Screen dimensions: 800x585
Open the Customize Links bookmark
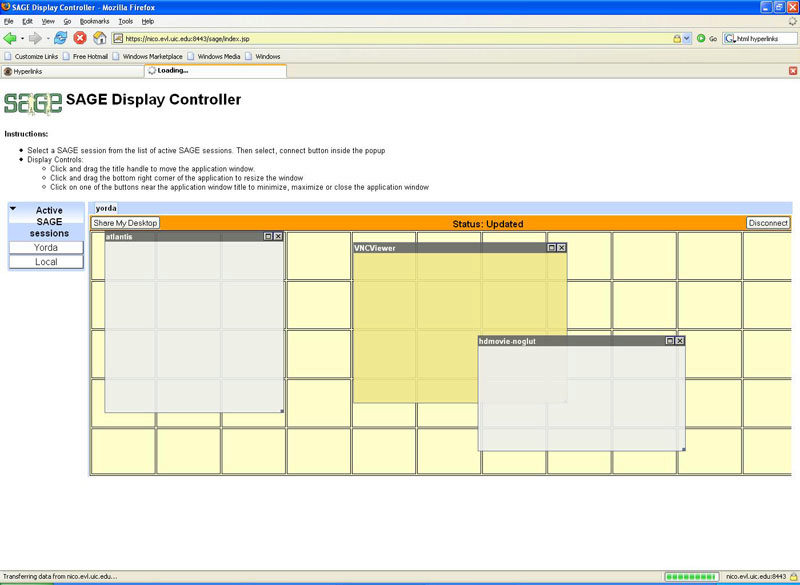32,57
